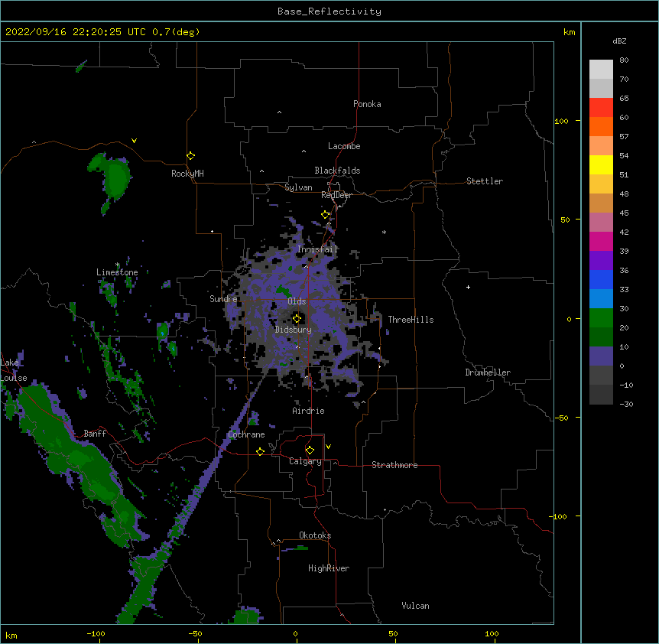The width and height of the screenshot is (659, 644).
Task: Select the Limestone label
Action: pos(117,272)
